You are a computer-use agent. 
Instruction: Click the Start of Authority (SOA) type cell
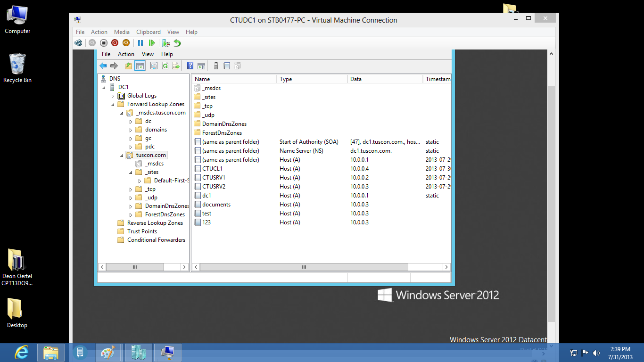(x=309, y=142)
